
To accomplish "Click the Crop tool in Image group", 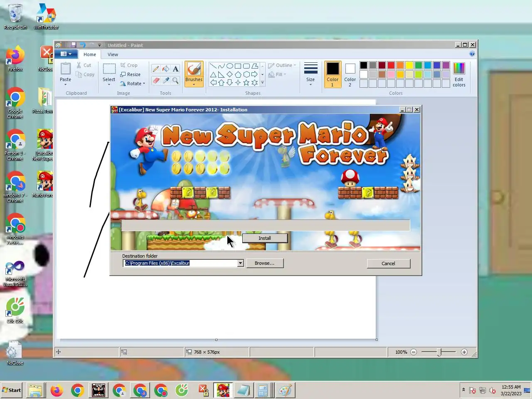I will point(129,65).
